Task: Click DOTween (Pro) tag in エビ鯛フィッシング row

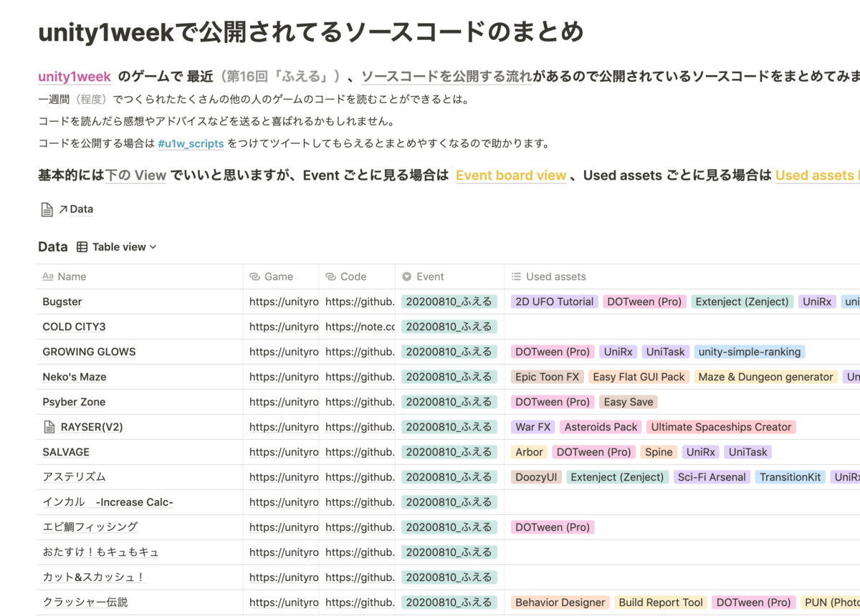Action: (x=553, y=527)
